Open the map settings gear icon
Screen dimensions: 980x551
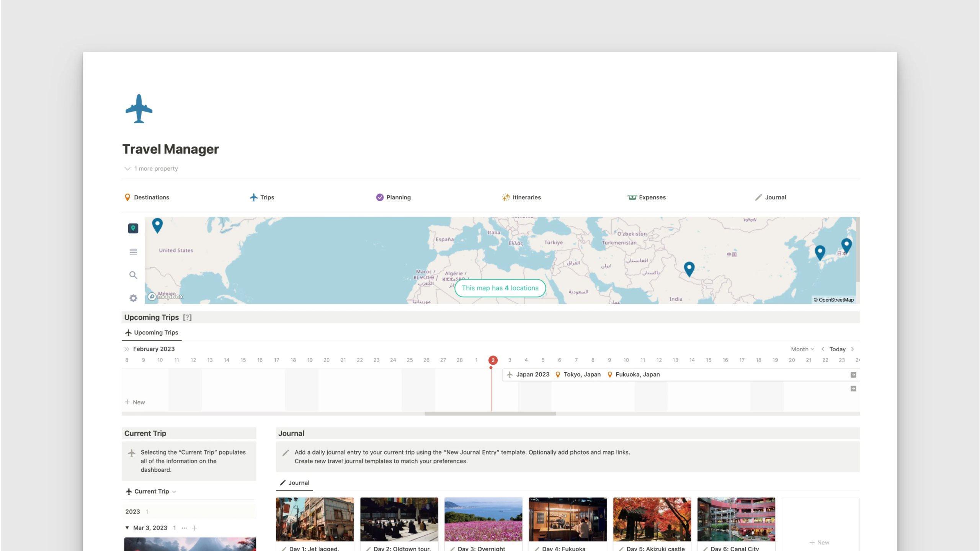click(x=133, y=298)
